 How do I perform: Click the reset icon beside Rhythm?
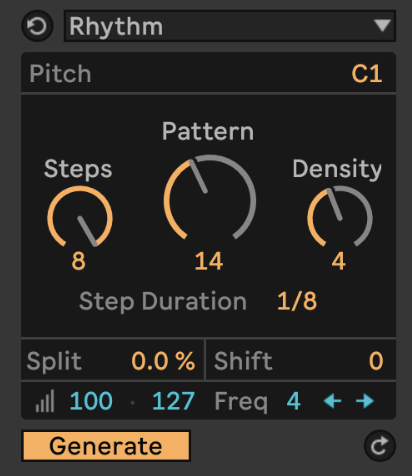(37, 26)
